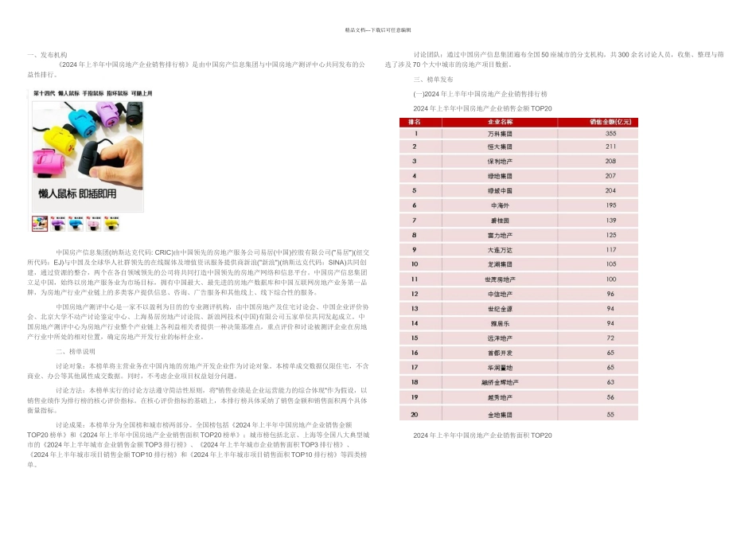Viewport: 756px width, 535px height.
Task: Select the yellow finger mouse thumbnail
Action: pyautogui.click(x=111, y=224)
